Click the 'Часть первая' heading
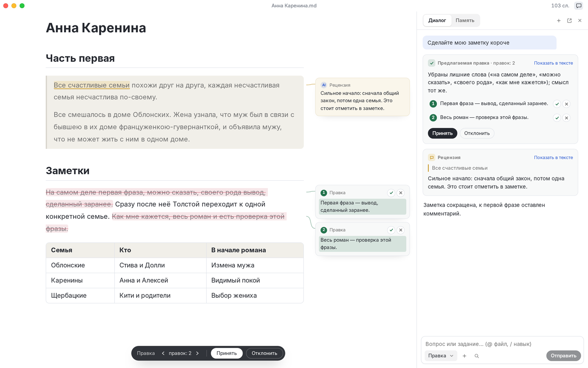This screenshot has height=368, width=588. point(80,58)
